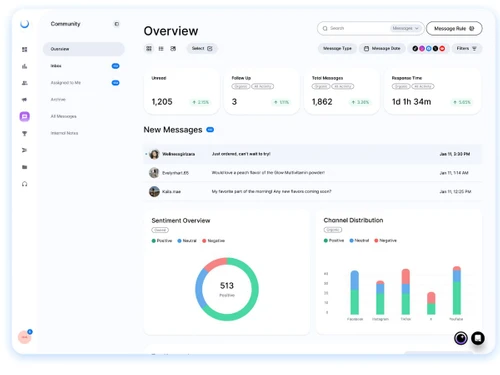Click the avatar in the top message row
The image size is (500, 375).
[x=154, y=154]
